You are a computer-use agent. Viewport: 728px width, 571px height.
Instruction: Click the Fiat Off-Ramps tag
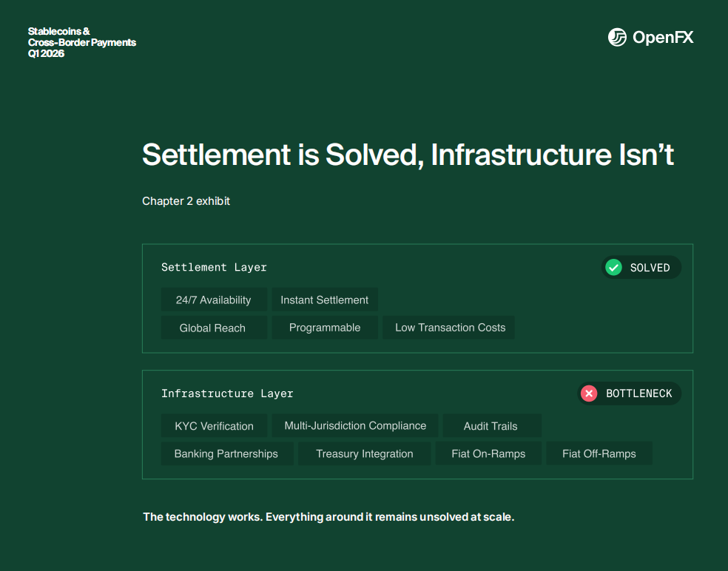coord(599,453)
